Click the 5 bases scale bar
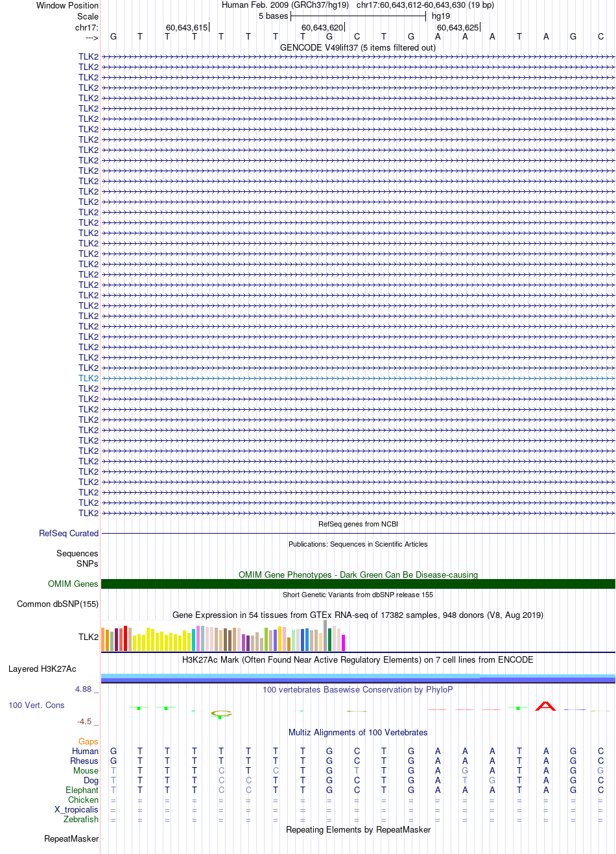The height and width of the screenshot is (854, 616). [358, 16]
